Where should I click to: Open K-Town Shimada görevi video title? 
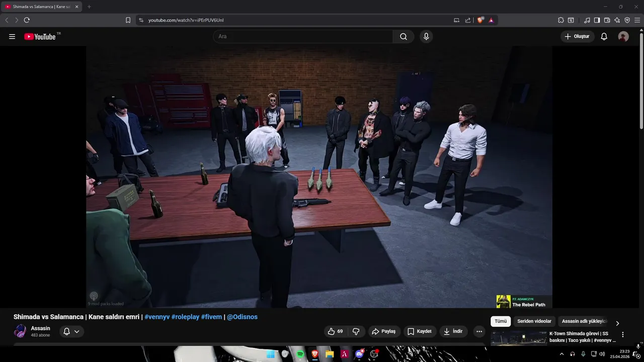pyautogui.click(x=582, y=337)
